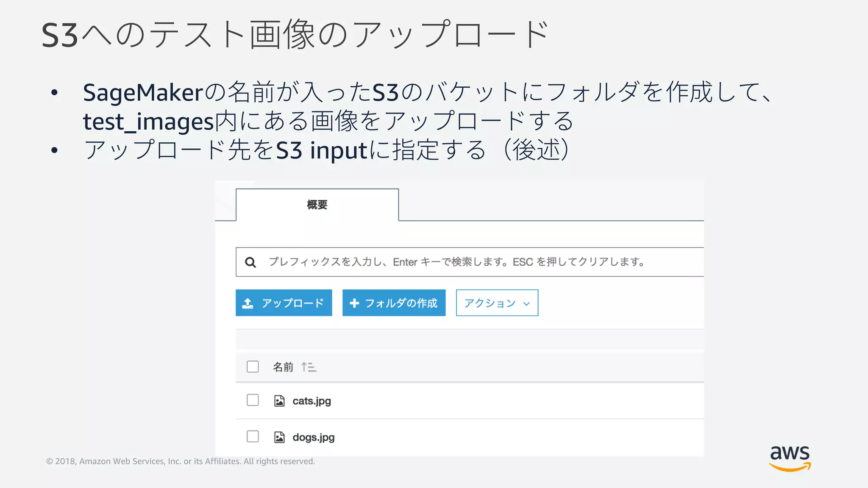Focus the prefix search input field

(x=458, y=262)
